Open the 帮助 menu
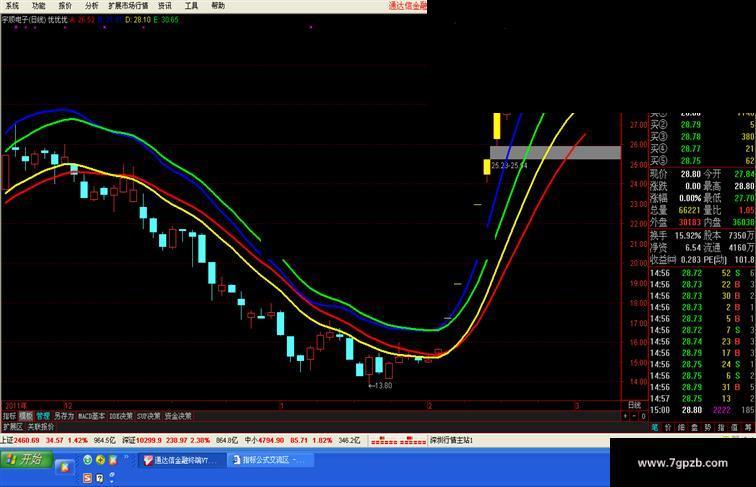 [218, 6]
